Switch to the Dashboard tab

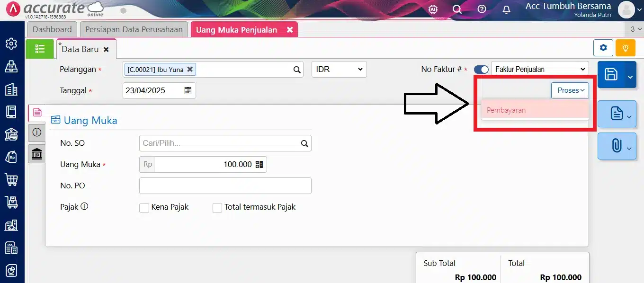coord(52,29)
